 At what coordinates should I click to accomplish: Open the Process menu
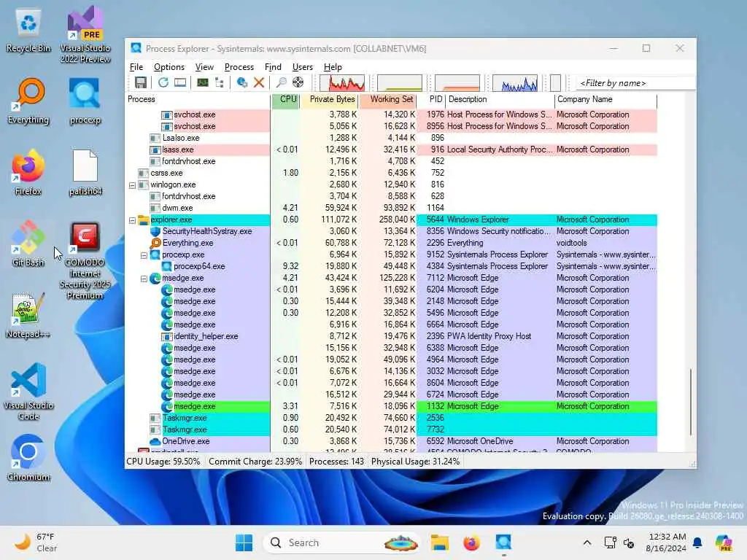(239, 67)
